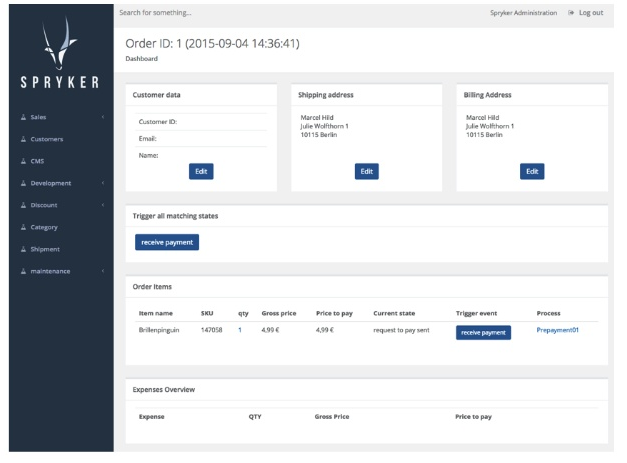Open the maintenance menu item
This screenshot has width=627, height=463.
tap(50, 271)
